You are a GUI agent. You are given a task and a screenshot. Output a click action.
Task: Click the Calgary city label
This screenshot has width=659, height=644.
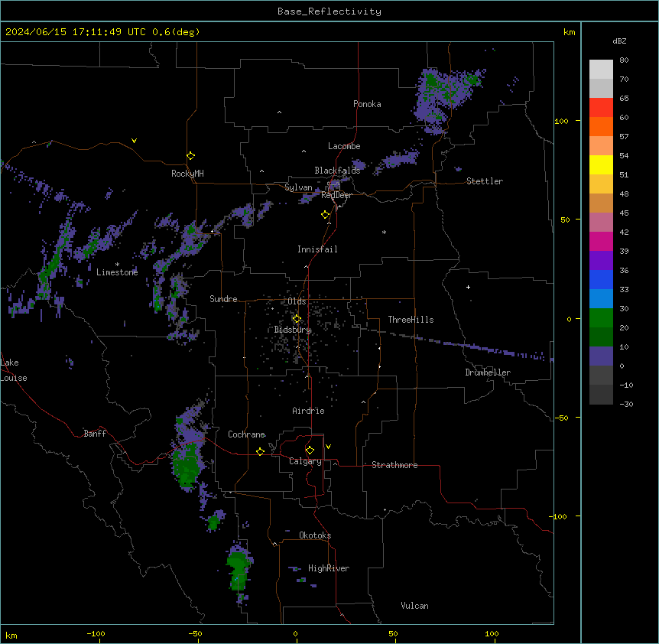click(x=306, y=461)
